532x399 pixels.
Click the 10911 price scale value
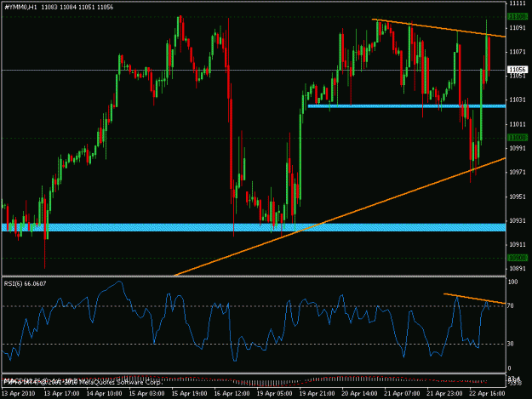(x=518, y=245)
